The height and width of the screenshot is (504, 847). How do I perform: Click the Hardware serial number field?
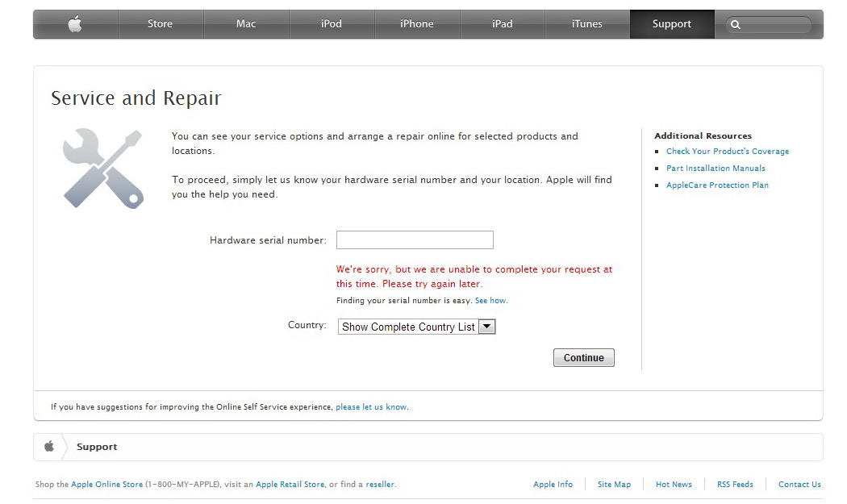coord(415,240)
